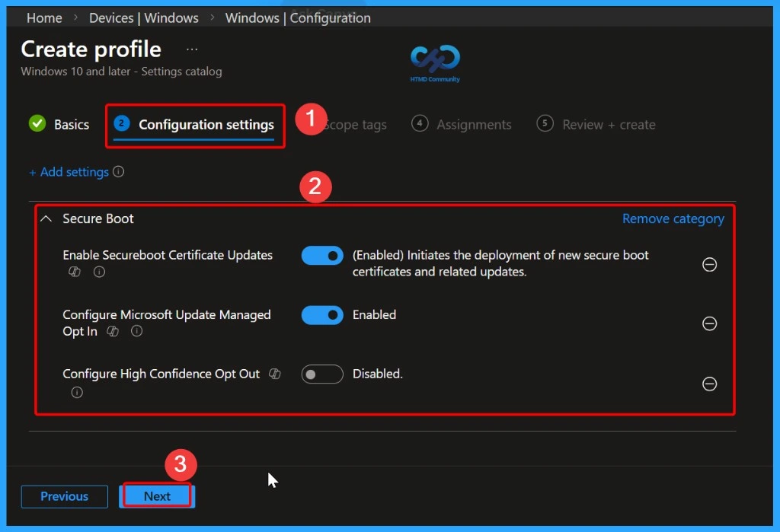Open Add settings to browse settings catalog
Image resolution: width=780 pixels, height=532 pixels.
(x=70, y=172)
